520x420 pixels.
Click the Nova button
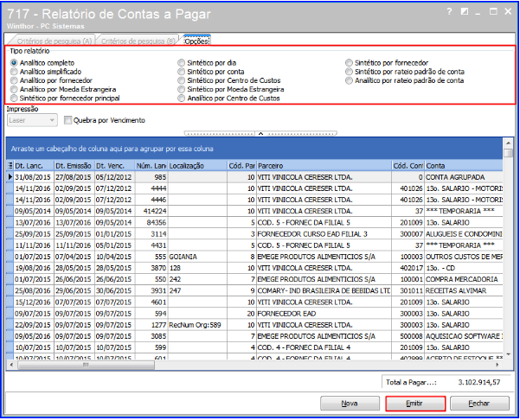pos(350,404)
